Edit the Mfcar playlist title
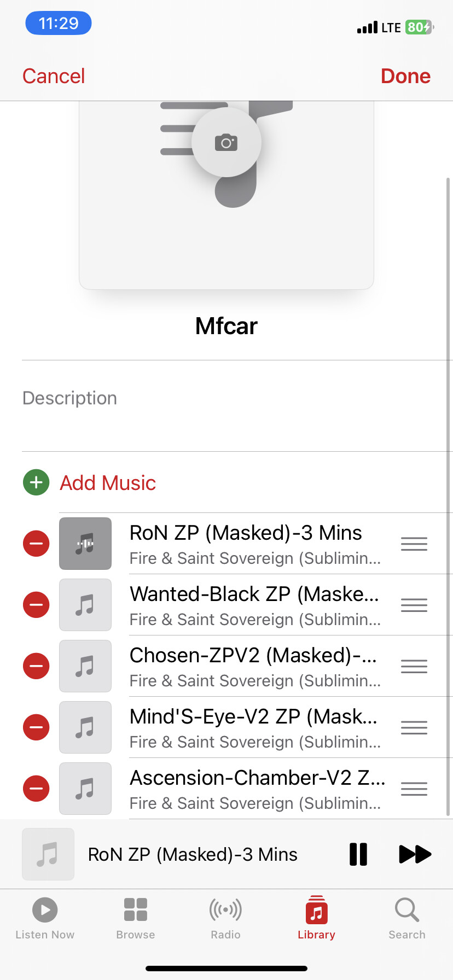The image size is (453, 980). tap(226, 326)
